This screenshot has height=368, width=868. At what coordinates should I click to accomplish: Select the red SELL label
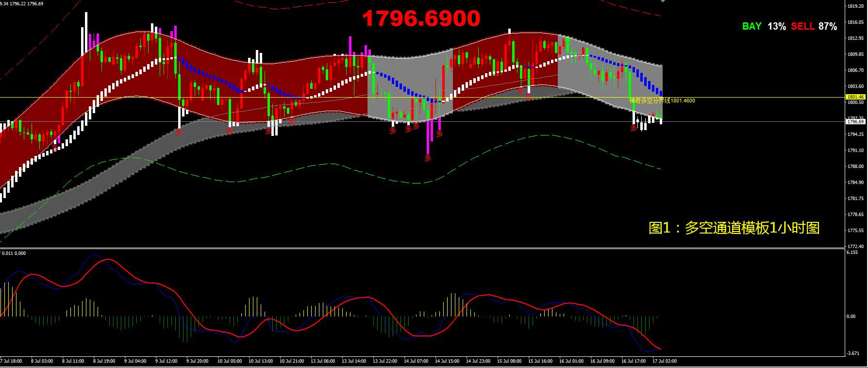click(x=803, y=26)
